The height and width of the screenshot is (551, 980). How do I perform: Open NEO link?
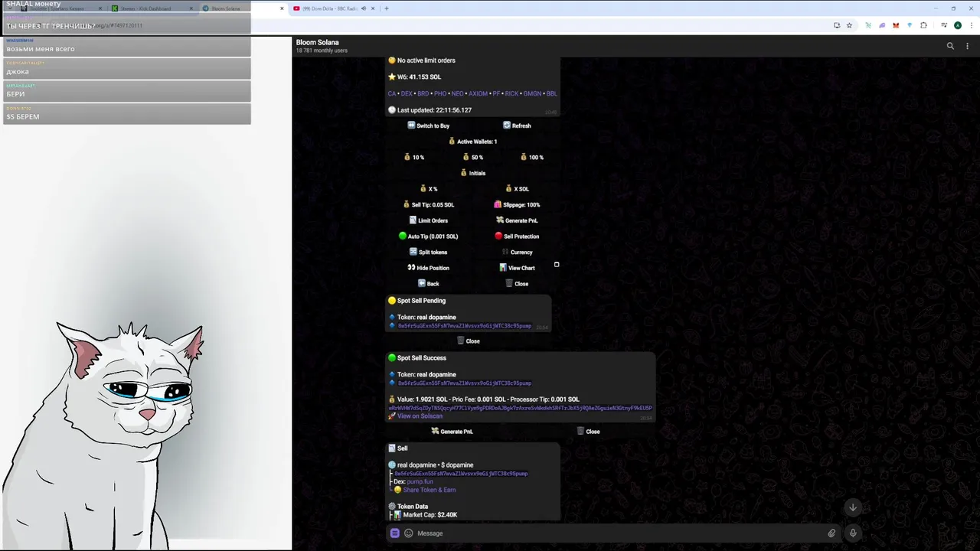pyautogui.click(x=458, y=93)
